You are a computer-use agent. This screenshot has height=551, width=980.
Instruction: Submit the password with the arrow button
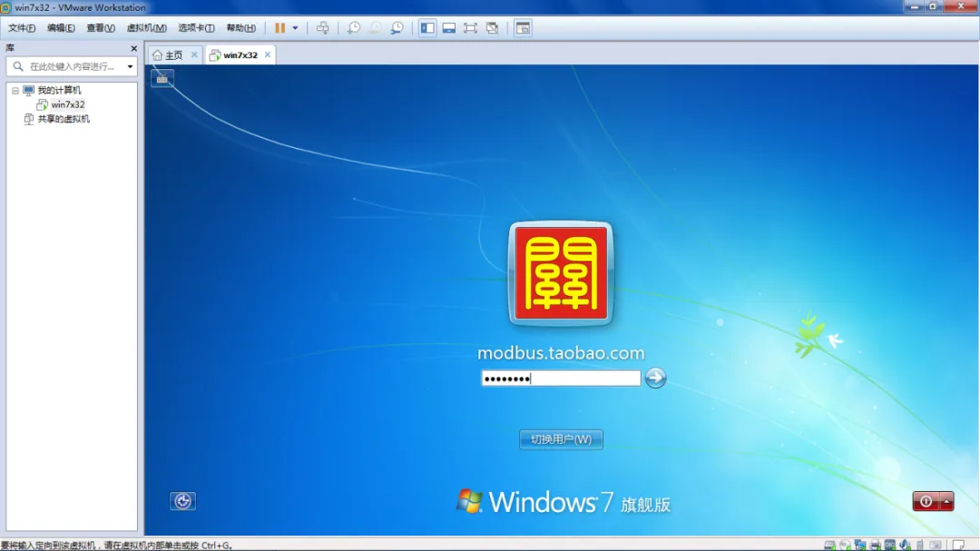coord(655,378)
